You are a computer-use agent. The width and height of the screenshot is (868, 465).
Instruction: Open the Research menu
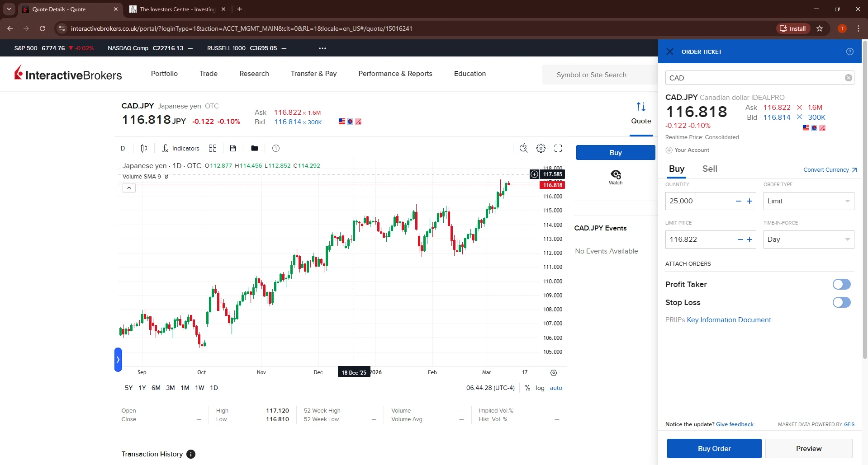254,74
